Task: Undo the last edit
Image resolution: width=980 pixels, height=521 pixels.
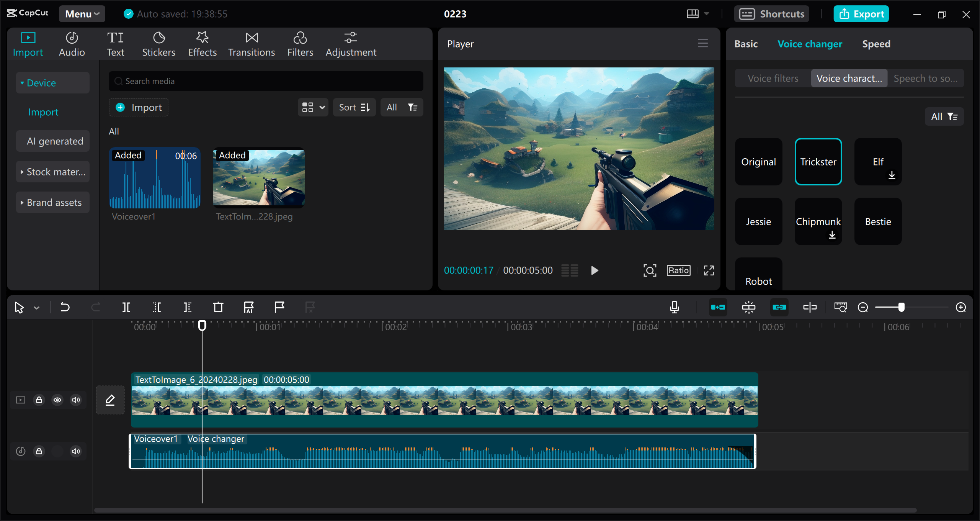Action: coord(65,307)
